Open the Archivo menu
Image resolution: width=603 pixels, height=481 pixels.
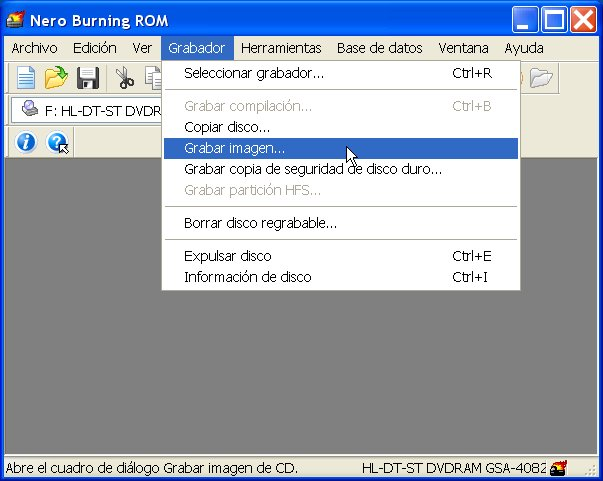coord(34,48)
